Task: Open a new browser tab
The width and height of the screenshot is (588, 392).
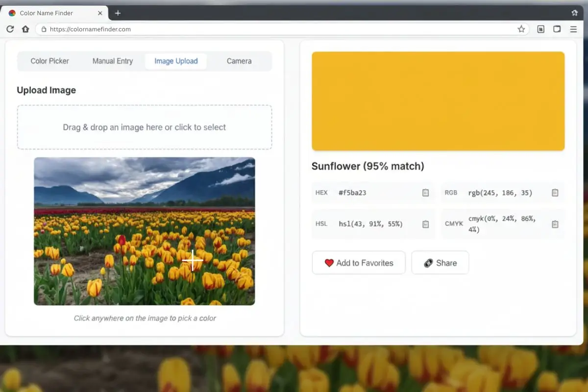Action: [x=118, y=13]
